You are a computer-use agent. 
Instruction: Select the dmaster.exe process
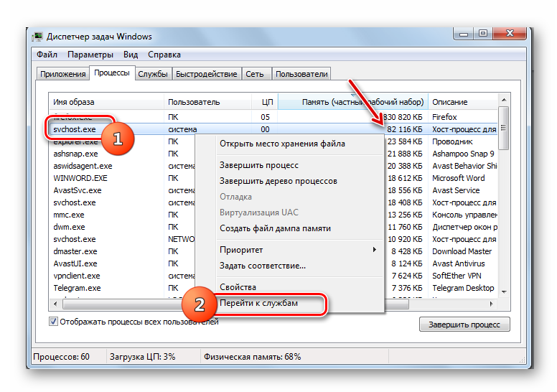click(x=75, y=251)
